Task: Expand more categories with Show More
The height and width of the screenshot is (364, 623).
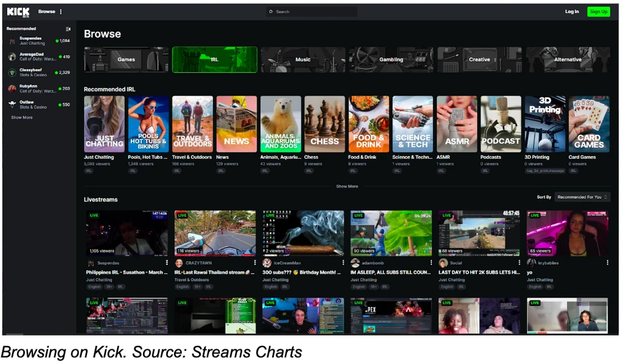Action: coord(347,187)
